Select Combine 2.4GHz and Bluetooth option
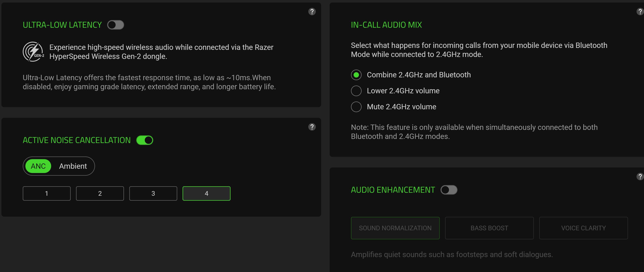 356,75
